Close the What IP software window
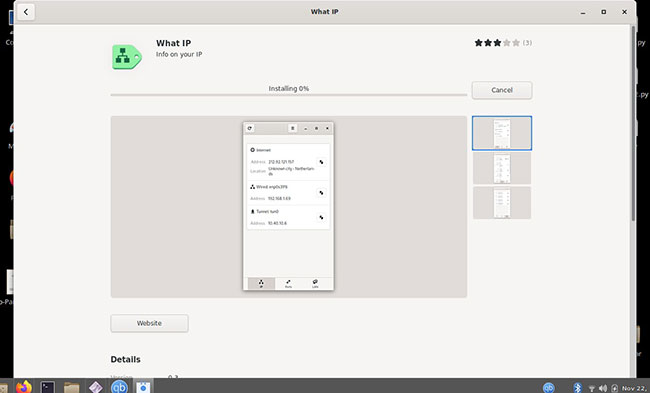This screenshot has height=393, width=650. click(x=624, y=12)
